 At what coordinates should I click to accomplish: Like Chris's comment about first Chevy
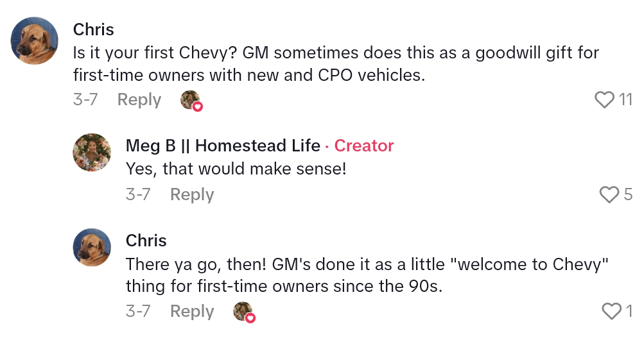tap(605, 99)
